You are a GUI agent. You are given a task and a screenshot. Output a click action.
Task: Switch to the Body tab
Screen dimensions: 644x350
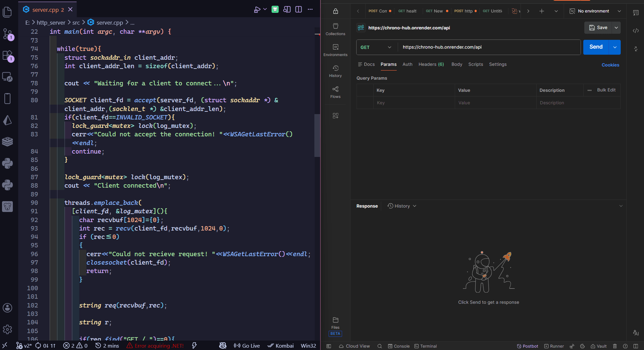(x=456, y=64)
